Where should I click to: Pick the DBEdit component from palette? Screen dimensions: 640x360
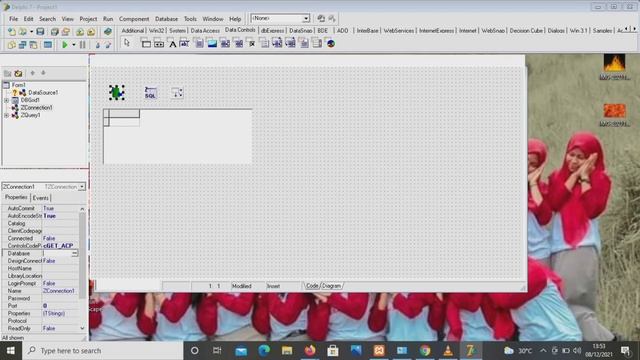click(x=184, y=43)
